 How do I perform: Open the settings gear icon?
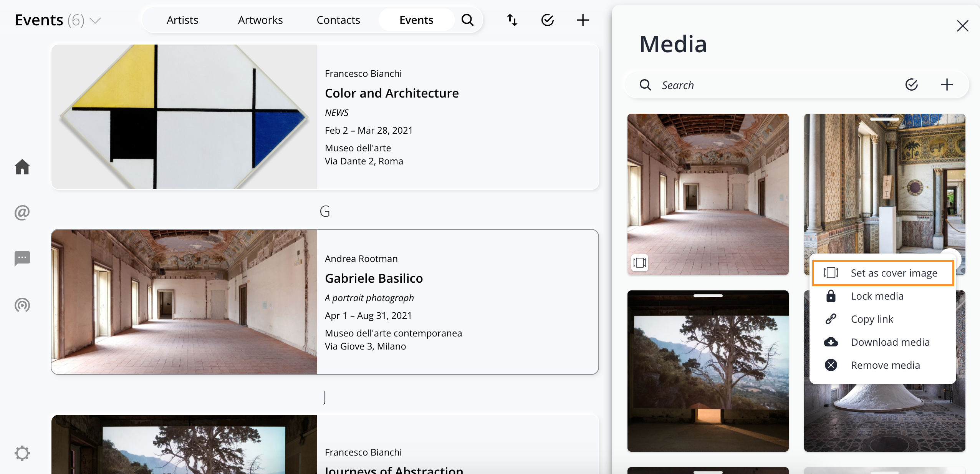pos(22,453)
